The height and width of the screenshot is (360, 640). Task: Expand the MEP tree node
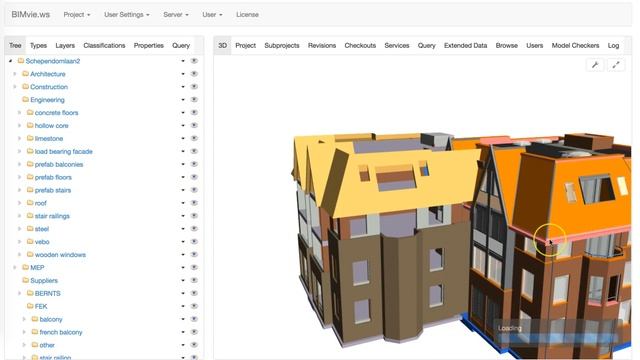click(x=15, y=267)
